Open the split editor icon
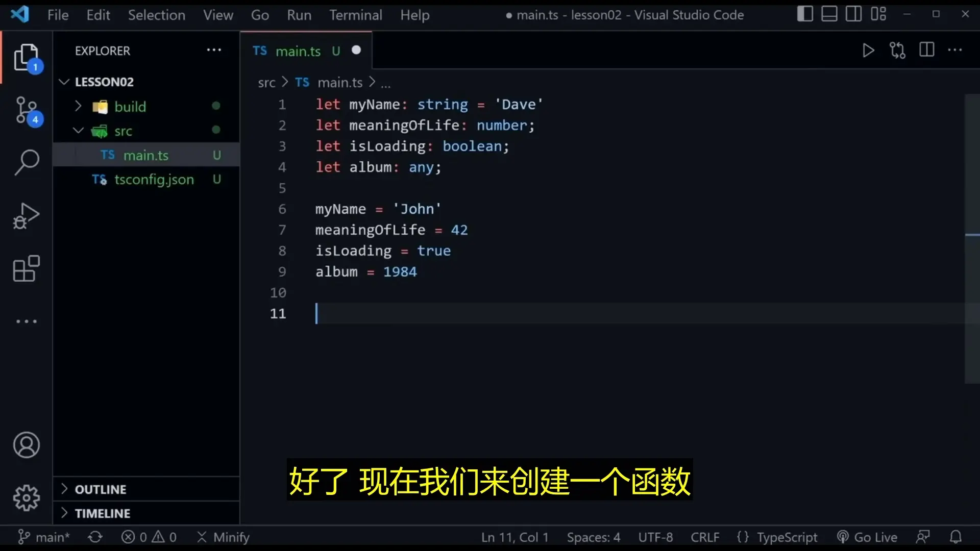 point(926,50)
